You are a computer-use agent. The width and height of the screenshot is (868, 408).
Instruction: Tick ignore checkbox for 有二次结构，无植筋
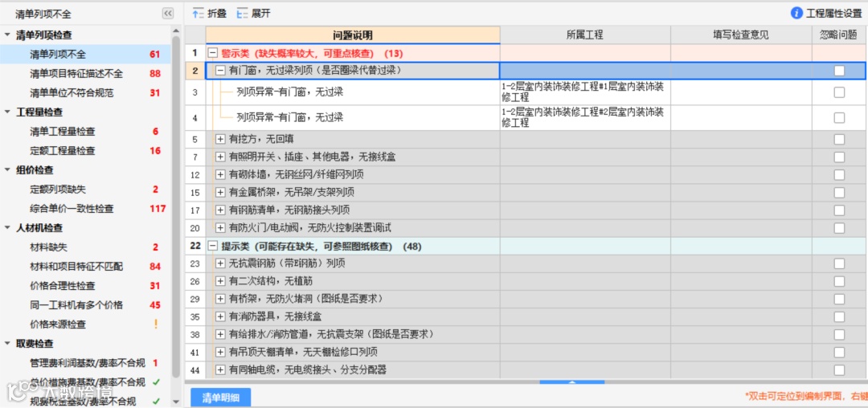pyautogui.click(x=839, y=281)
